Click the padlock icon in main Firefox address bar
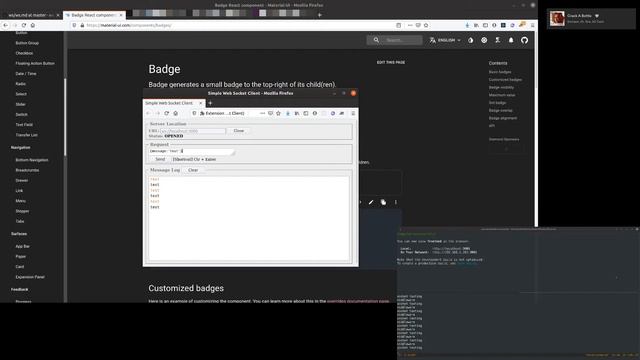 coord(82,25)
